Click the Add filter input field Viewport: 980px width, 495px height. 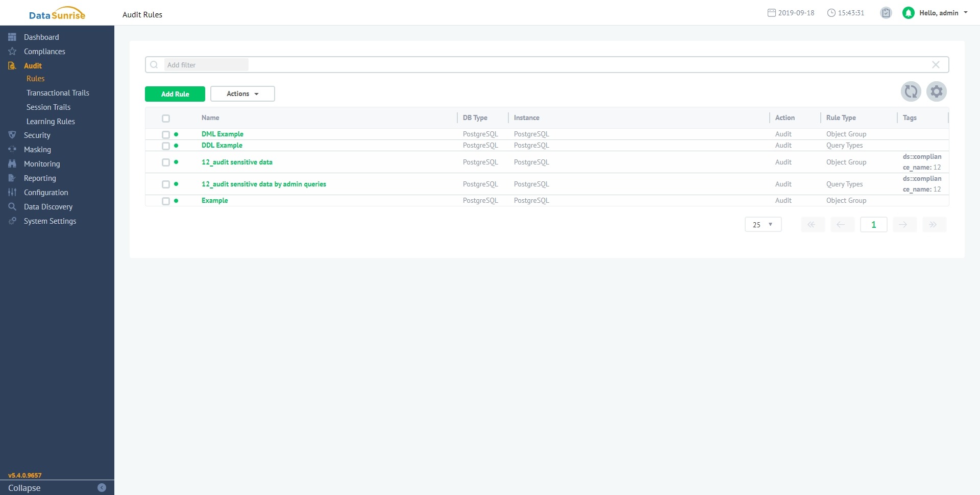point(206,65)
